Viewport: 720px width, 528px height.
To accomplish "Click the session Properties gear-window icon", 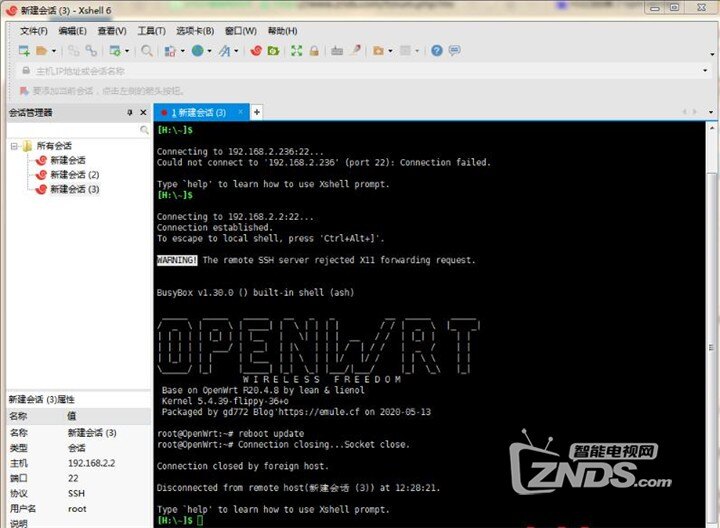I will pyautogui.click(x=115, y=51).
